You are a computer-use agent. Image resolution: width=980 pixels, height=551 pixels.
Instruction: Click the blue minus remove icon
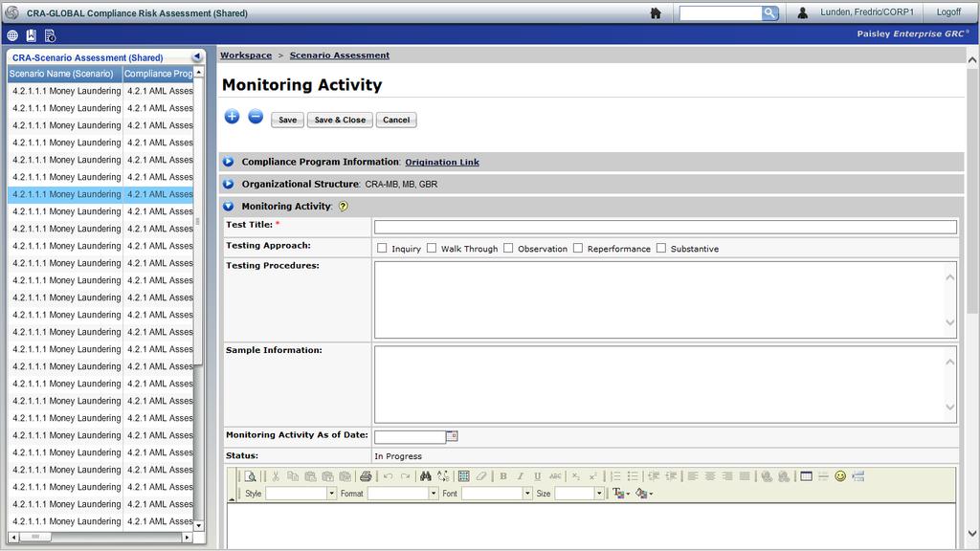(x=256, y=117)
